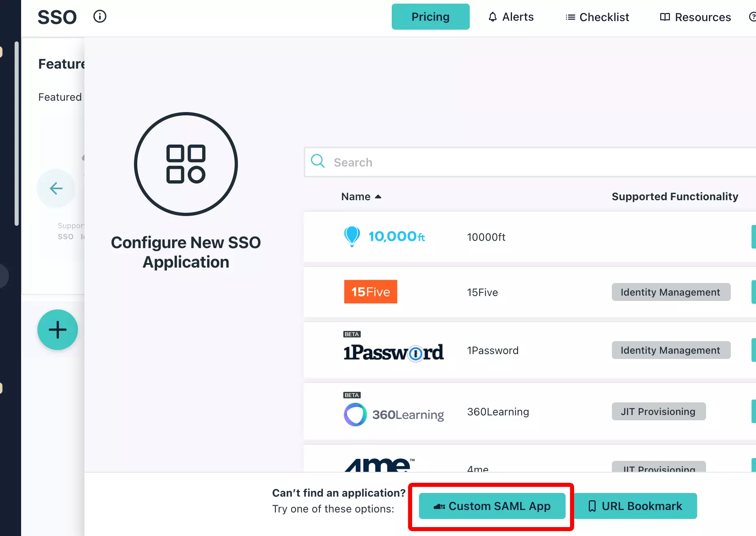The width and height of the screenshot is (756, 536).
Task: Select the 15Five application name
Action: (482, 292)
